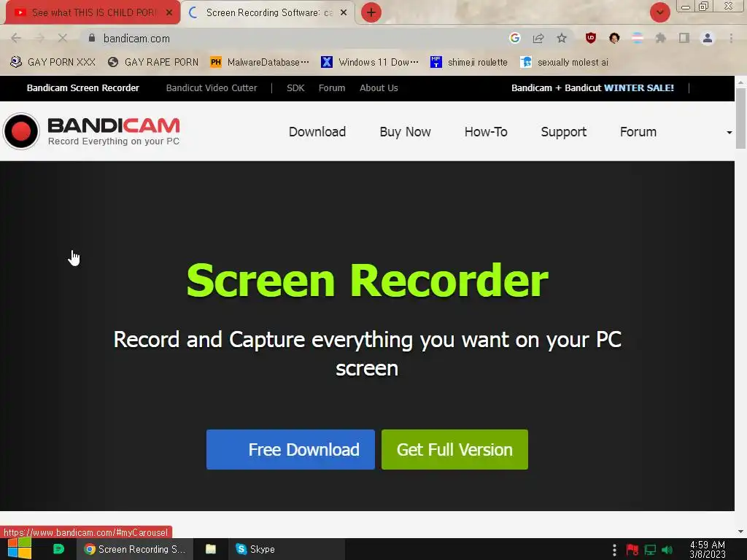Screen dimensions: 747x560
Task: Open the avatar face extension icon
Action: pyautogui.click(x=614, y=38)
